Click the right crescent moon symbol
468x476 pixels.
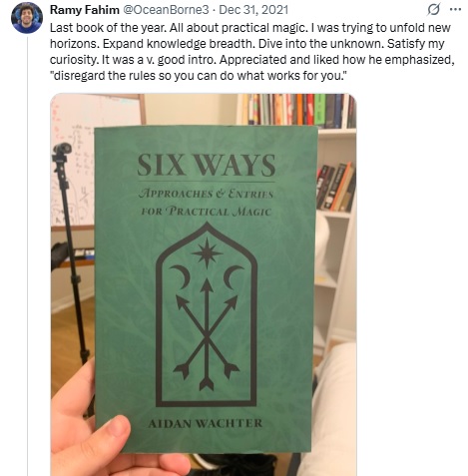[234, 276]
